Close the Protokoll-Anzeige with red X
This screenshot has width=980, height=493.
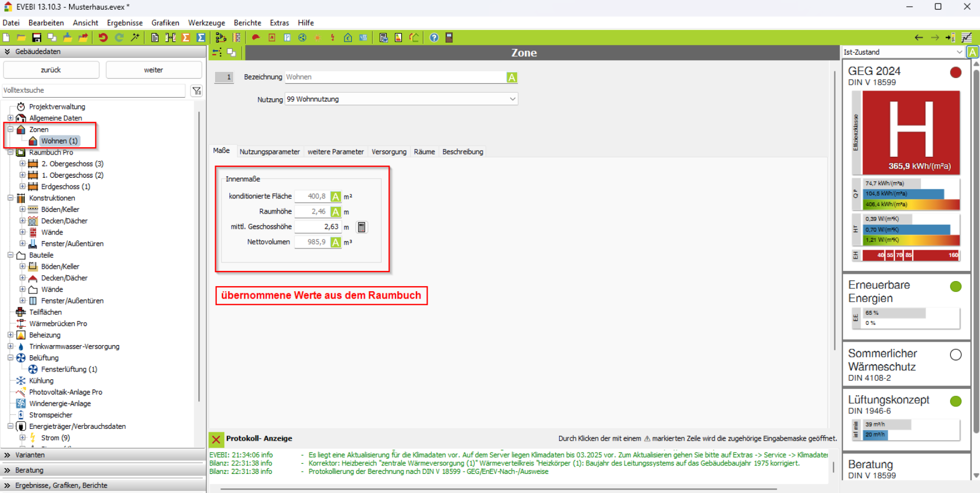pyautogui.click(x=216, y=439)
